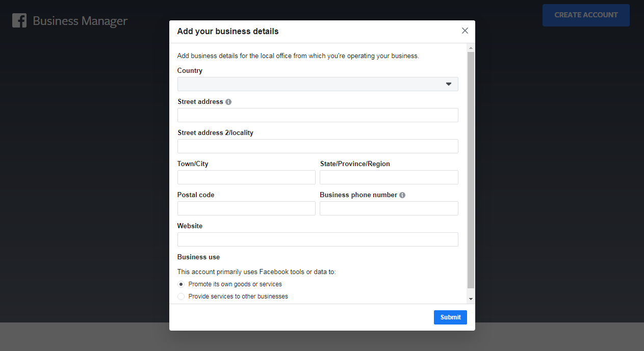The image size is (644, 351).
Task: Click the Business Manager title text
Action: coord(80,21)
